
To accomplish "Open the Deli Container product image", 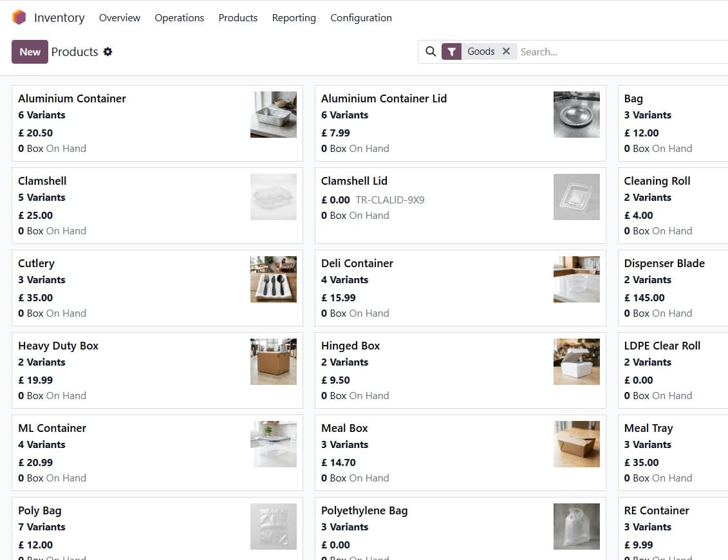I will click(576, 279).
